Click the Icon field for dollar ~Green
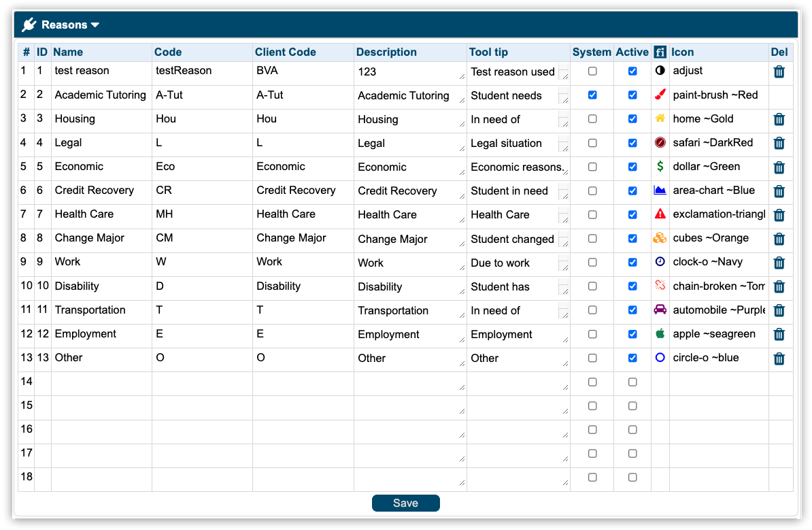 [x=717, y=167]
